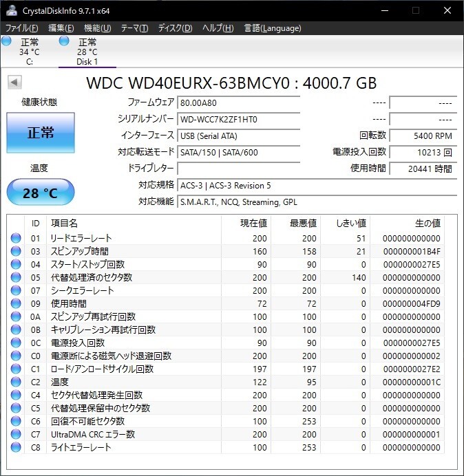Viewport: 464px width, 476px height.
Task: Click status orb for attribute C4 セクタ代替処理発生回数
Action: click(16, 395)
